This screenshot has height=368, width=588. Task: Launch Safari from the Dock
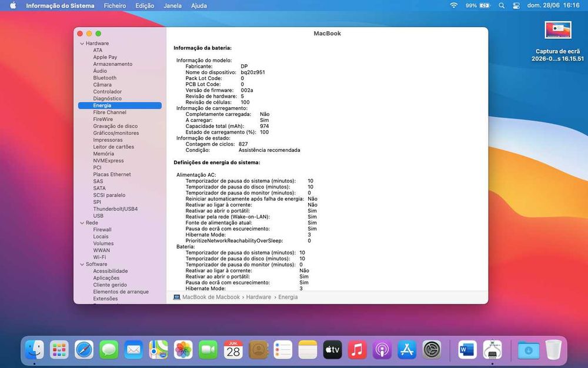point(84,350)
